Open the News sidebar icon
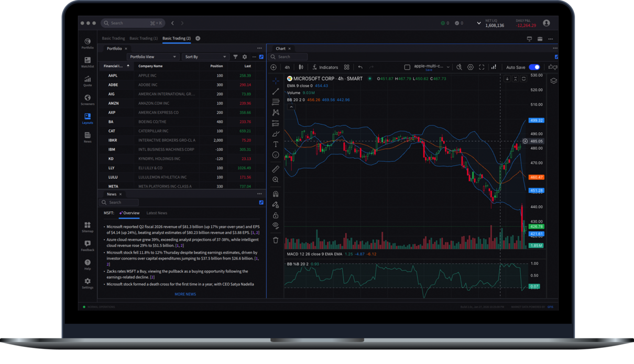Image resolution: width=634 pixels, height=364 pixels. (88, 137)
